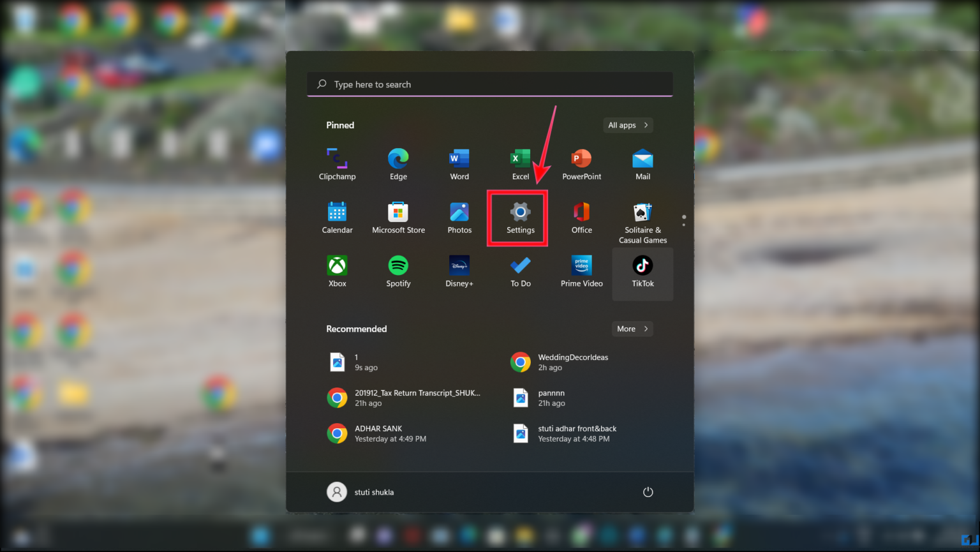The image size is (980, 552).
Task: Click the search field to type
Action: click(490, 84)
